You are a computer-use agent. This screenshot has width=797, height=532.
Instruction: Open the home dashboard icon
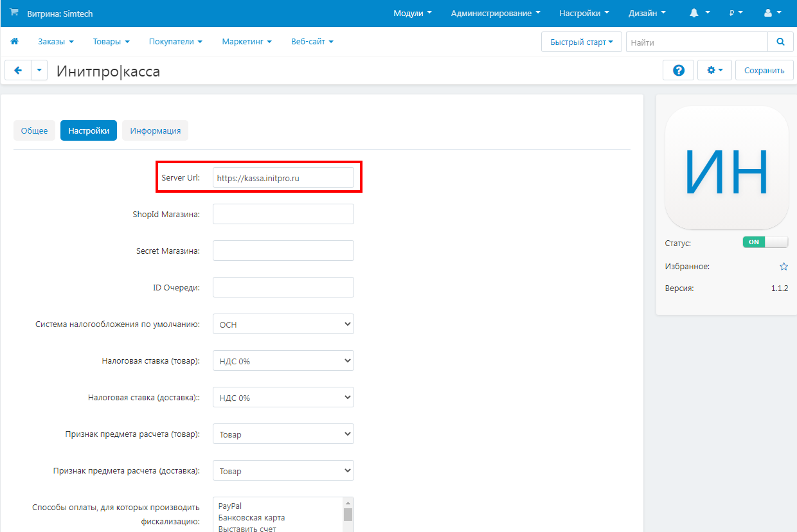click(x=14, y=42)
